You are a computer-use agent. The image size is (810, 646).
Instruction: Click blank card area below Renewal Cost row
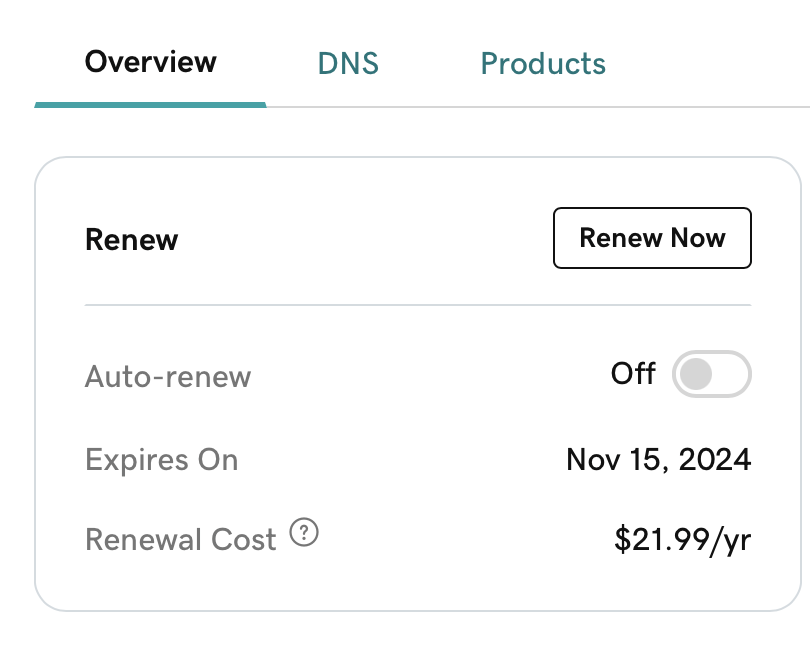point(418,585)
